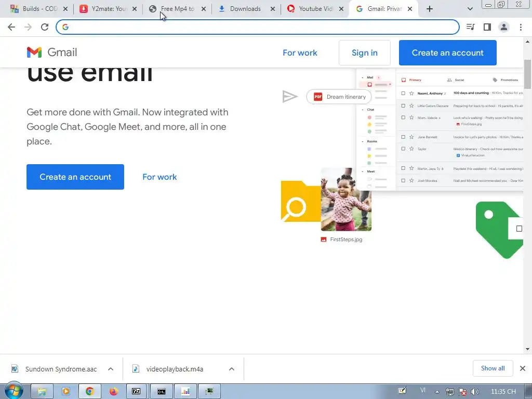Open the Sundown Syndrome.aac downloaded file

pyautogui.click(x=54, y=369)
